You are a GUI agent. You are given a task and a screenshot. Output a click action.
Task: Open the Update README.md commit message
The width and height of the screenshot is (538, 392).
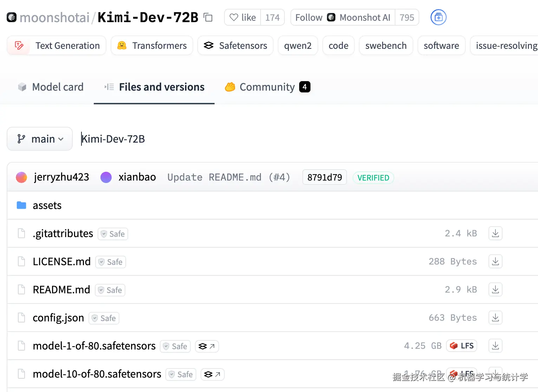coord(229,177)
